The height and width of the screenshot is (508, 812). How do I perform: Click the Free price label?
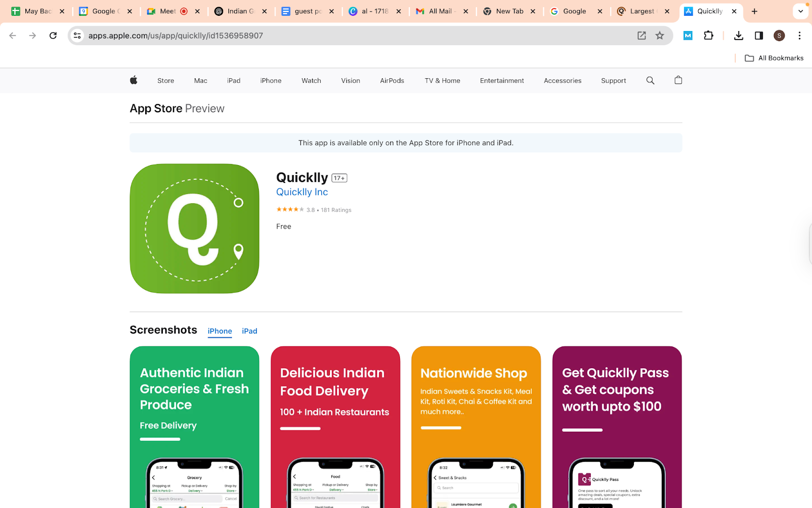[x=284, y=227]
